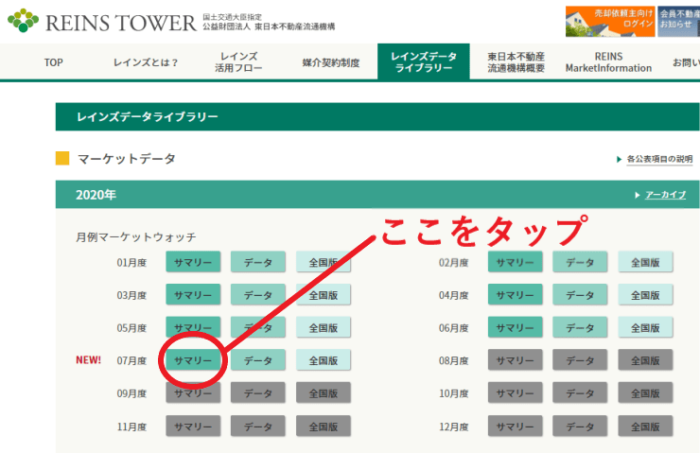Screen dimensions: 700x453
Task: Click greyed 10月度 全国版 button
Action: coord(645,393)
